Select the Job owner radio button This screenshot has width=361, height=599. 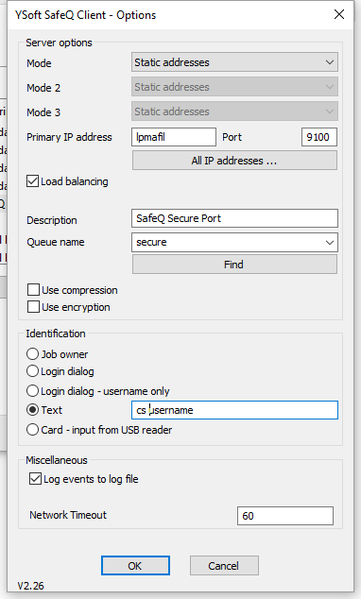tap(32, 354)
